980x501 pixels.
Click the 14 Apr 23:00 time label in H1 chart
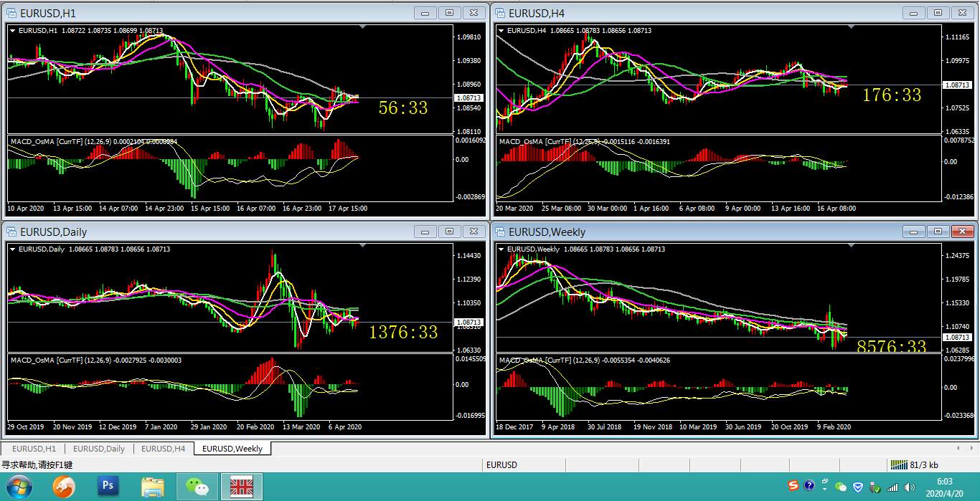coord(164,209)
